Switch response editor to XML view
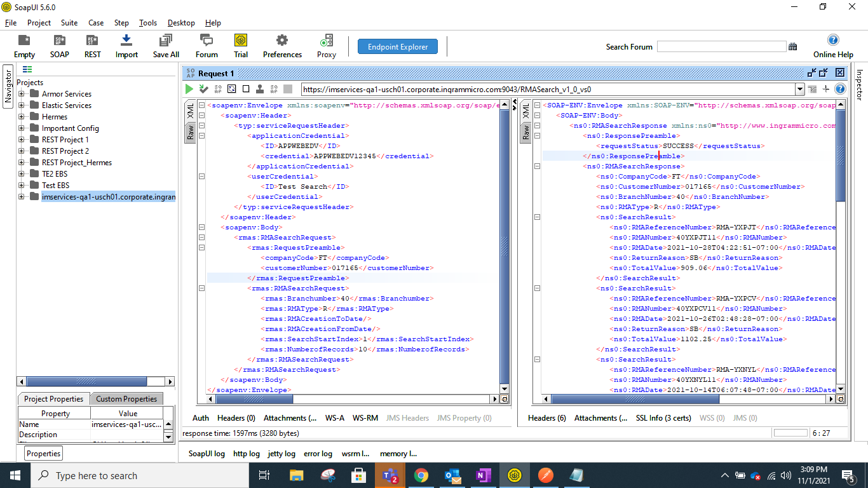This screenshot has width=868, height=488. (x=526, y=111)
